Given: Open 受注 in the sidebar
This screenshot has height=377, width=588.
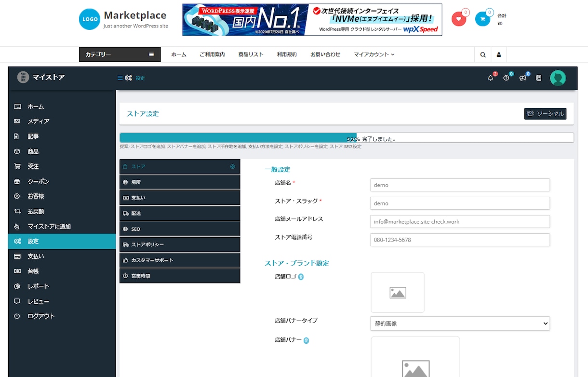Looking at the screenshot, I should 62,166.
